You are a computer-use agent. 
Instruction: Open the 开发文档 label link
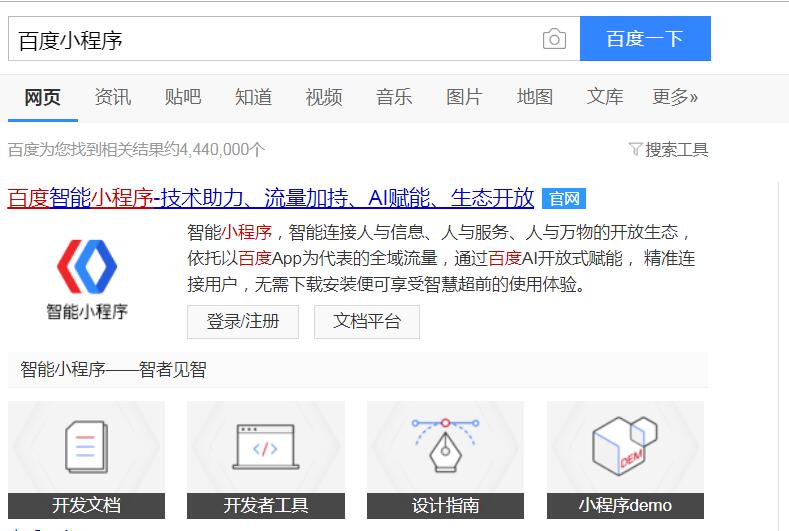[87, 506]
